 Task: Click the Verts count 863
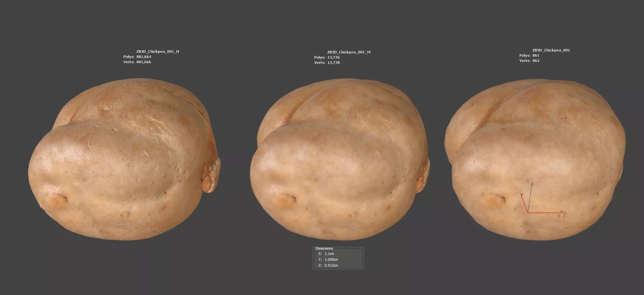[536, 61]
